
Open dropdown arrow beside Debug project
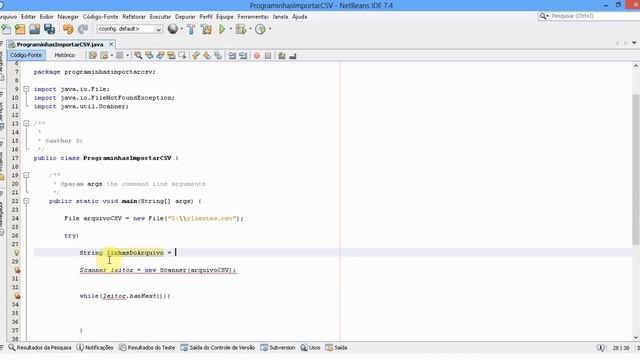[250, 29]
